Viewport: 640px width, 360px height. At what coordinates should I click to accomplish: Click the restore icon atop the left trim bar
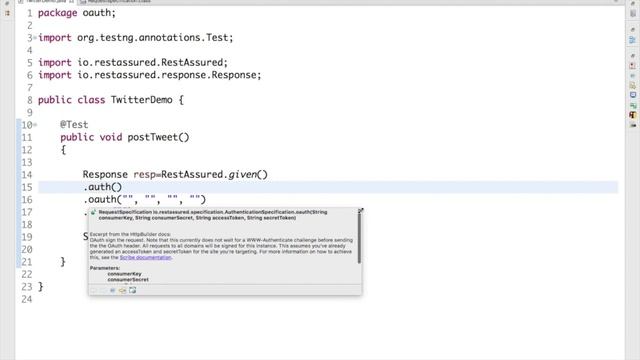tap(7, 3)
